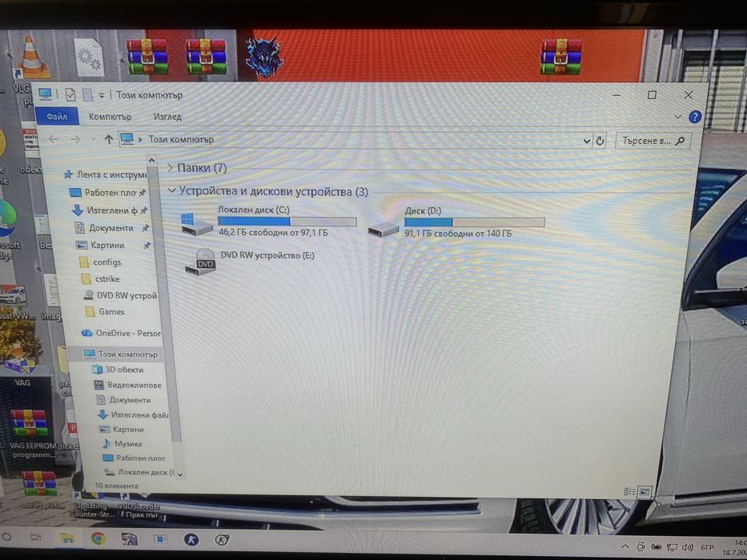Image resolution: width=747 pixels, height=560 pixels.
Task: Select pinned Работен плот in quick access
Action: coord(108,192)
